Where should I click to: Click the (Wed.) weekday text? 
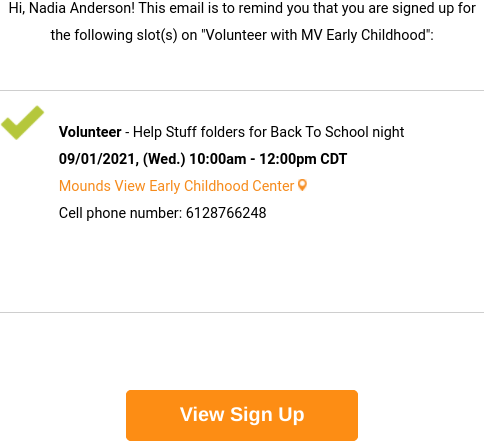coord(164,159)
